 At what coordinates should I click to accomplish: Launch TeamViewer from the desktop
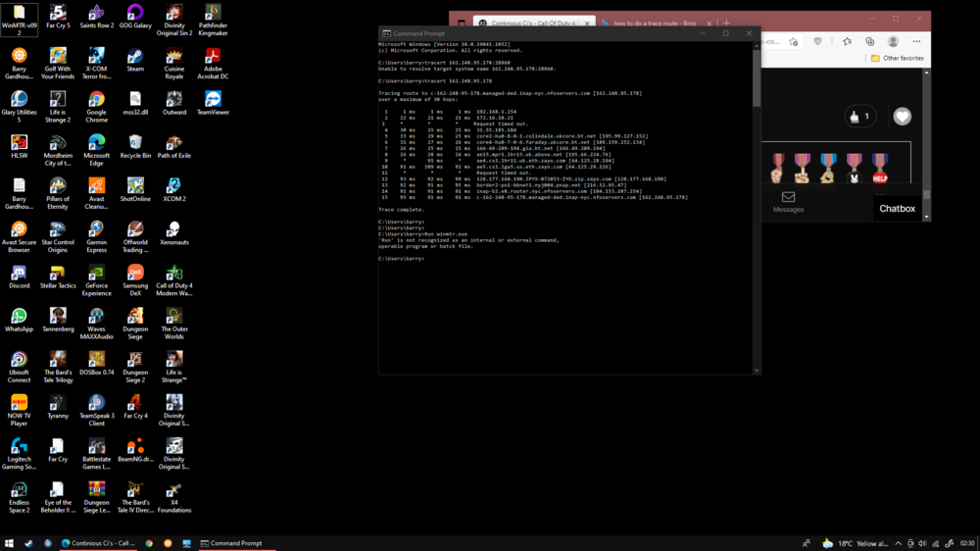pos(213,100)
